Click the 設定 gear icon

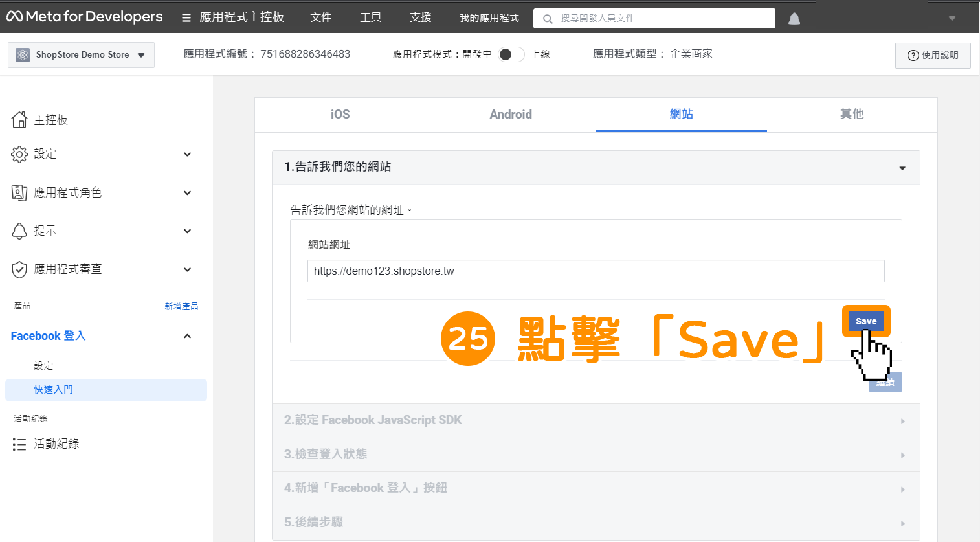[19, 154]
